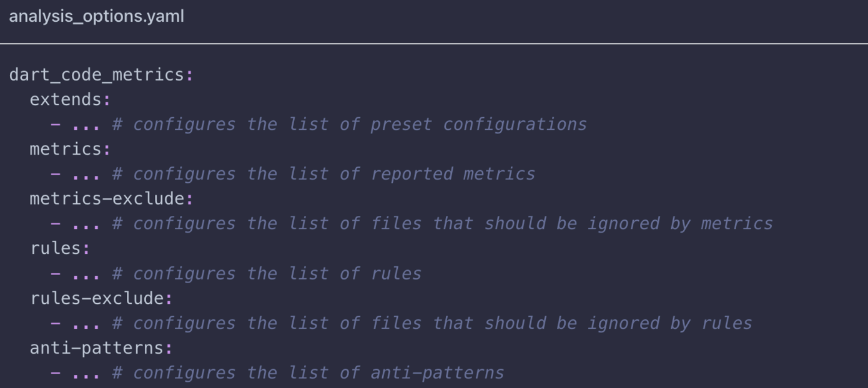Click comment about files ignored by metrics
Screen dimensions: 868x388
[442, 224]
